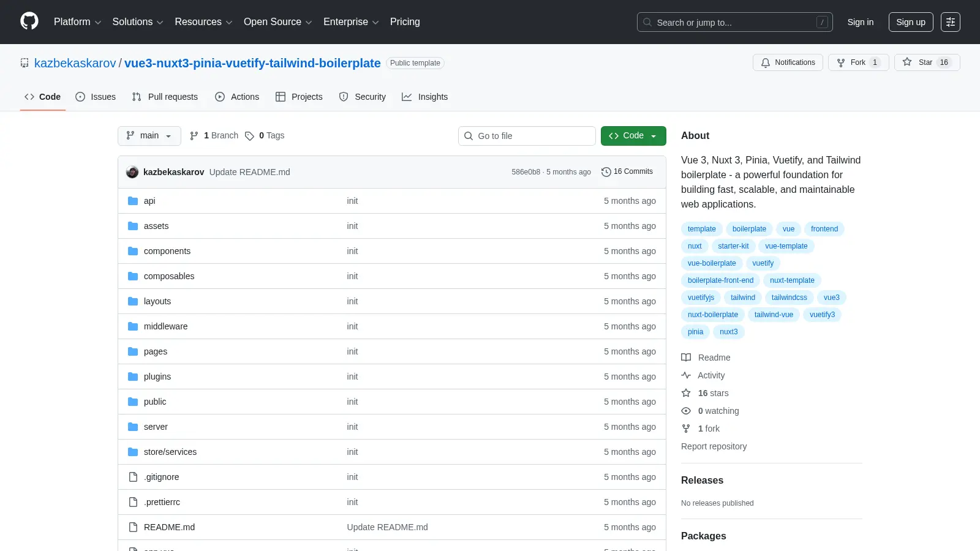Open the GitHub home logo
Screen dimensions: 980x551
[x=29, y=21]
